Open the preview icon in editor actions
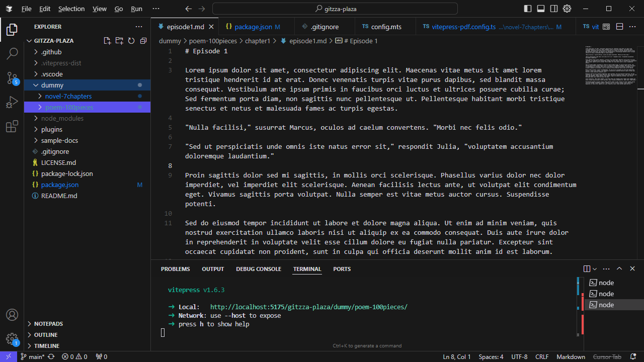The width and height of the screenshot is (644, 362). [606, 27]
